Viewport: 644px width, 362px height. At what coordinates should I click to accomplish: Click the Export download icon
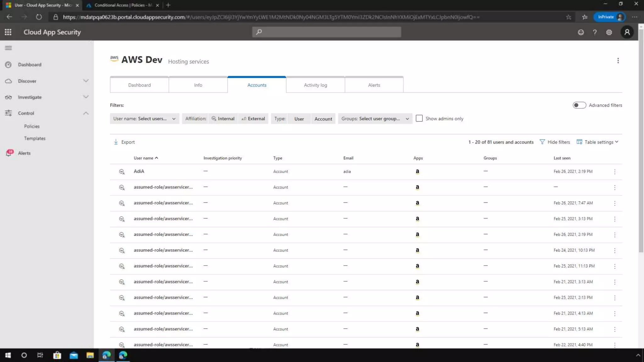(116, 142)
